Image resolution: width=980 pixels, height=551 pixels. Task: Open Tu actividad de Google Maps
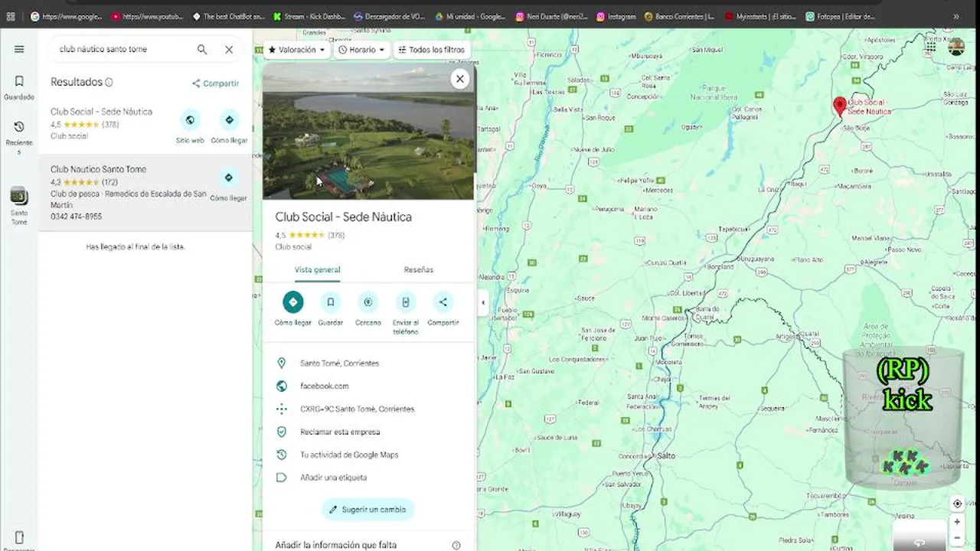pos(368,455)
